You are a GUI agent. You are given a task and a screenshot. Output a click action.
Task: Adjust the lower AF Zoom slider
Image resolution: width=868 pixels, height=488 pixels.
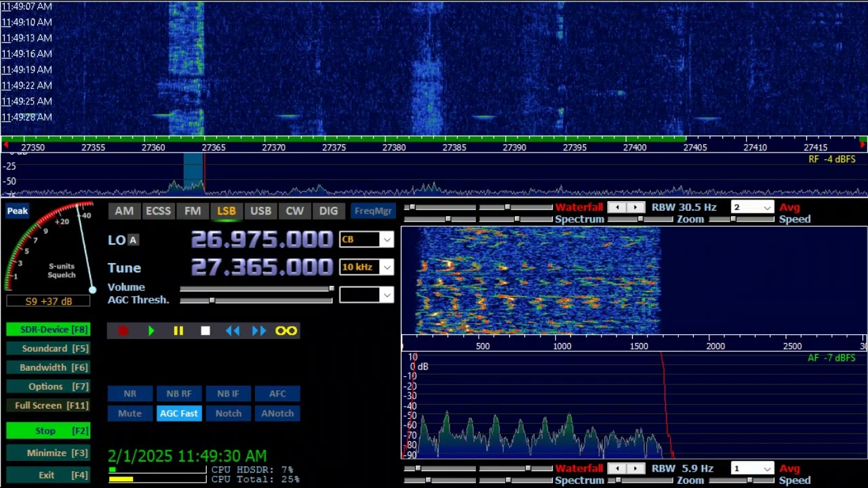[x=641, y=480]
